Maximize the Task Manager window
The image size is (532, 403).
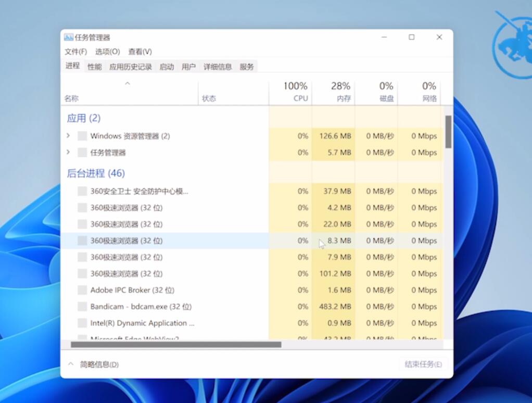point(412,37)
